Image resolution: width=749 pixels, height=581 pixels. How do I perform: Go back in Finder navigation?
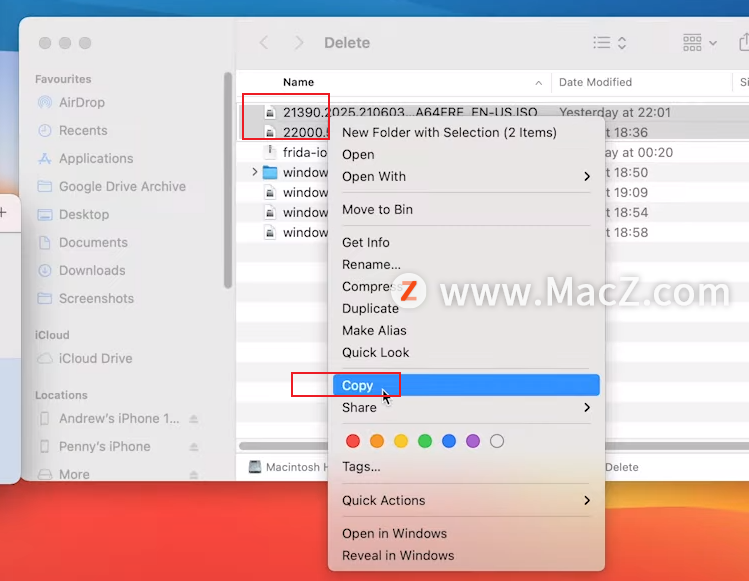coord(264,43)
